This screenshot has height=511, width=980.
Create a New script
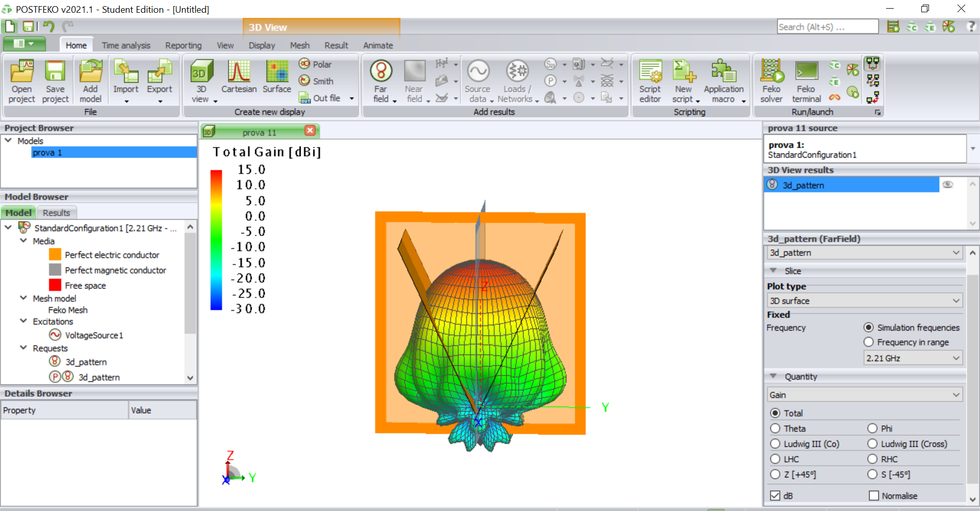[x=683, y=81]
